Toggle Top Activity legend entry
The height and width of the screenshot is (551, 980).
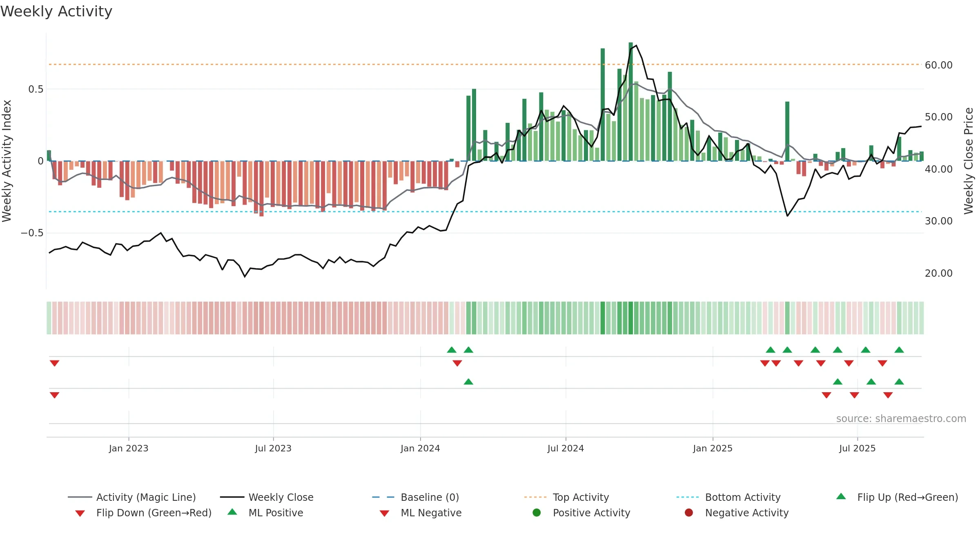(566, 497)
